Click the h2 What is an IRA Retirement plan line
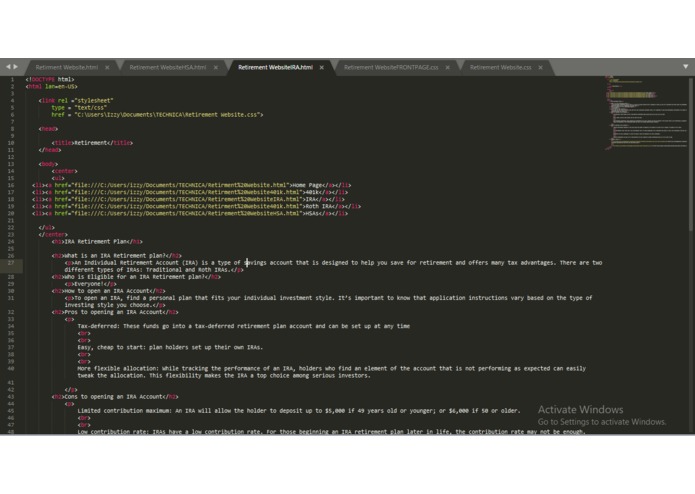 [117, 256]
